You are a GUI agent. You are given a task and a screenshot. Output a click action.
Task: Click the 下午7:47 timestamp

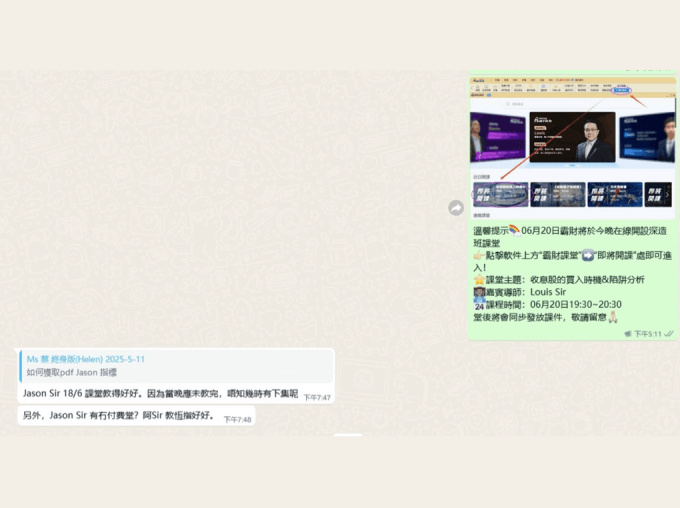(317, 398)
